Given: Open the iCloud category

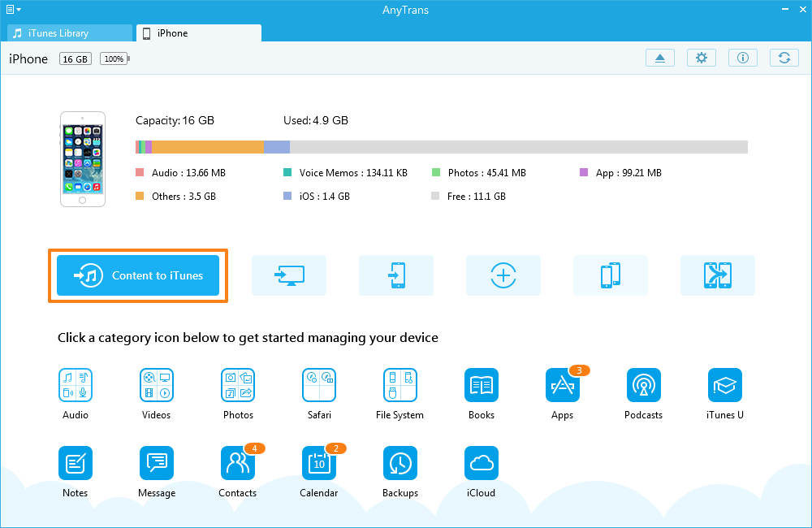Looking at the screenshot, I should [482, 463].
